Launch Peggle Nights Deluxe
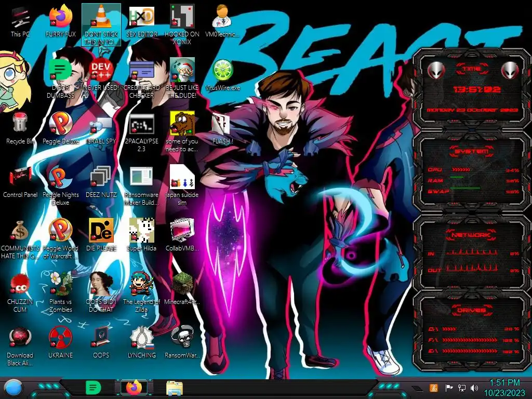532x399 pixels. point(60,186)
